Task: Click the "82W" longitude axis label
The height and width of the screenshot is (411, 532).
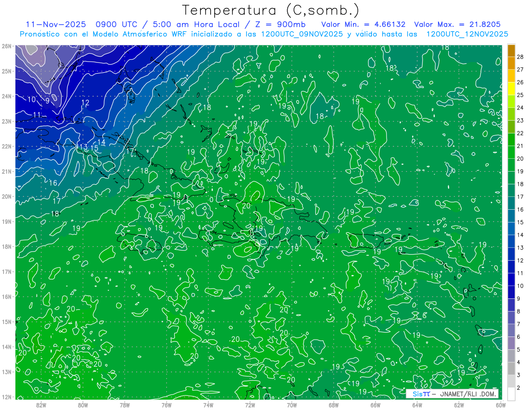Action: [41, 405]
